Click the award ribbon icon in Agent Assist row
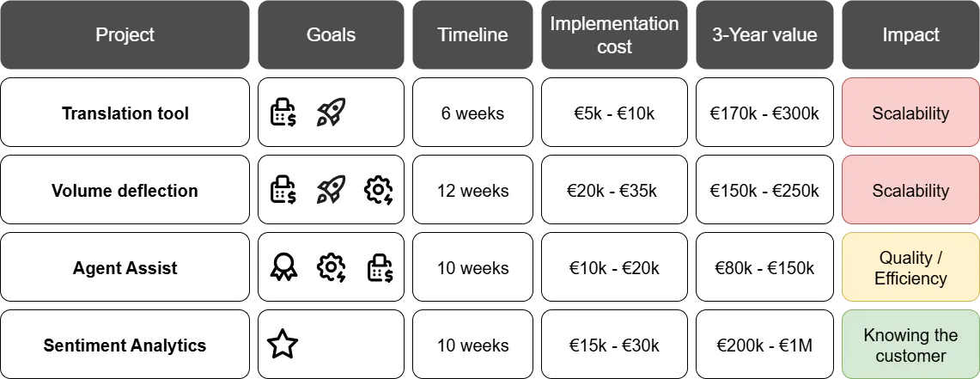The width and height of the screenshot is (980, 379). tap(283, 268)
